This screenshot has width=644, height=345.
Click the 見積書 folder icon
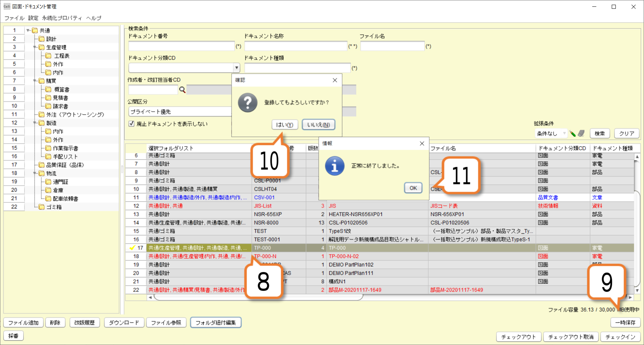click(48, 98)
